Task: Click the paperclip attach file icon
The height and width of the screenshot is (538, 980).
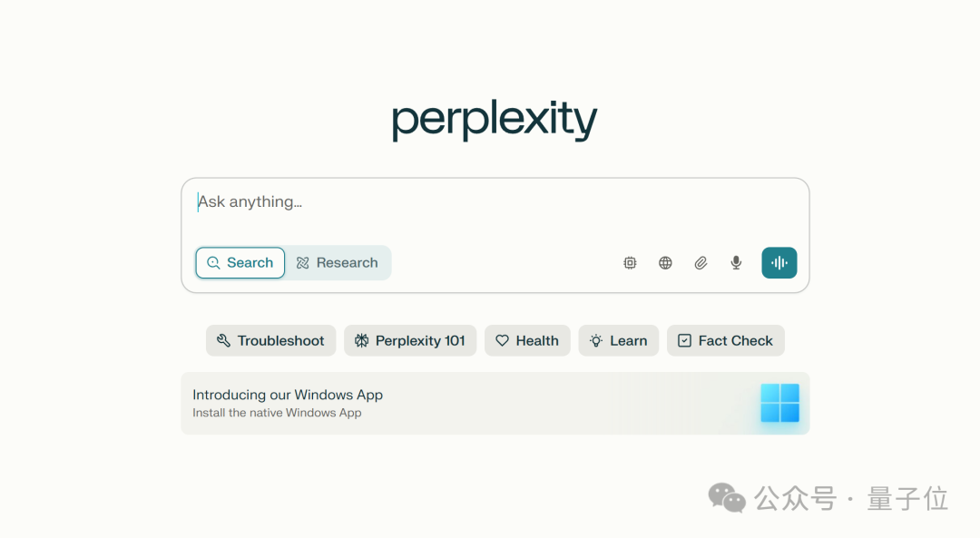Action: 701,263
